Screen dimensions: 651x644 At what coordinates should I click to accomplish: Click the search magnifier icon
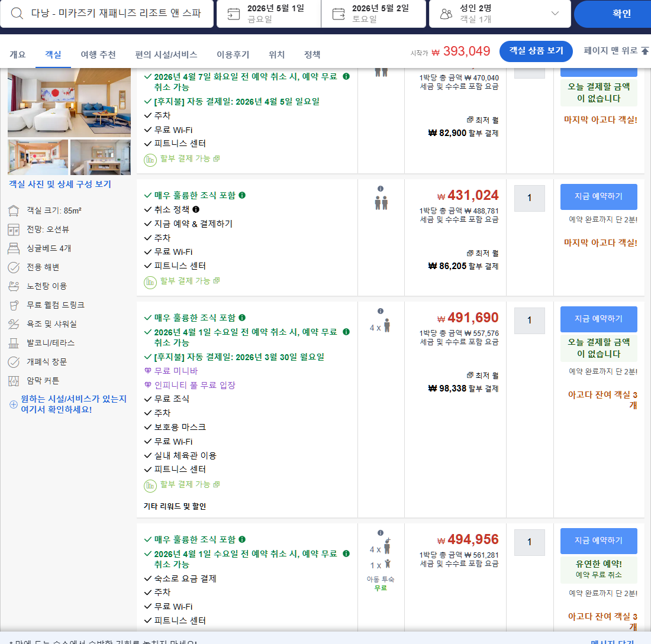[x=16, y=13]
